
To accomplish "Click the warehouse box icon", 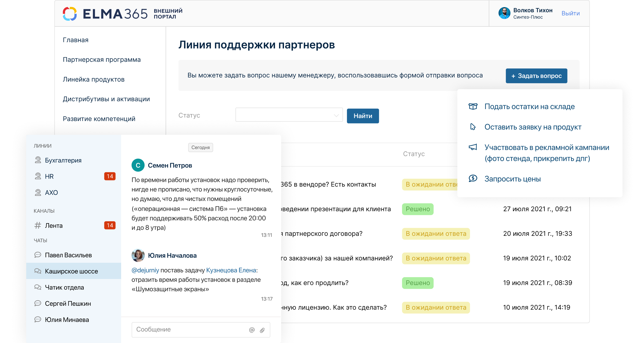I will [473, 106].
